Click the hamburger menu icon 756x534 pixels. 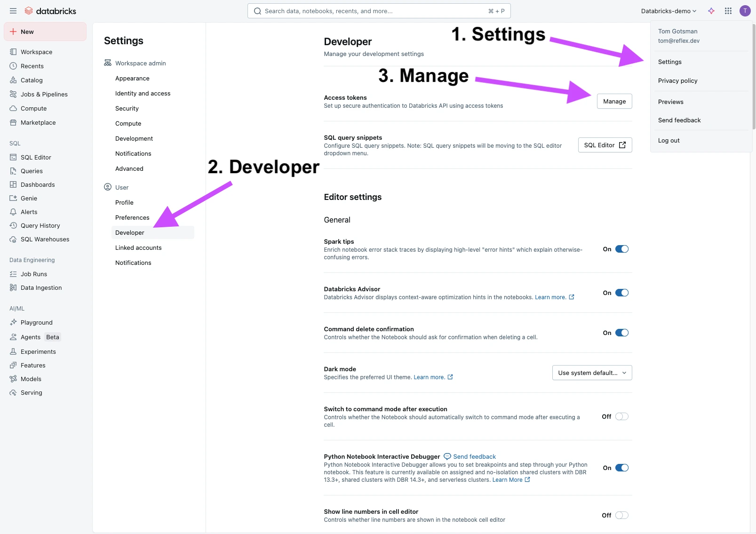click(13, 11)
